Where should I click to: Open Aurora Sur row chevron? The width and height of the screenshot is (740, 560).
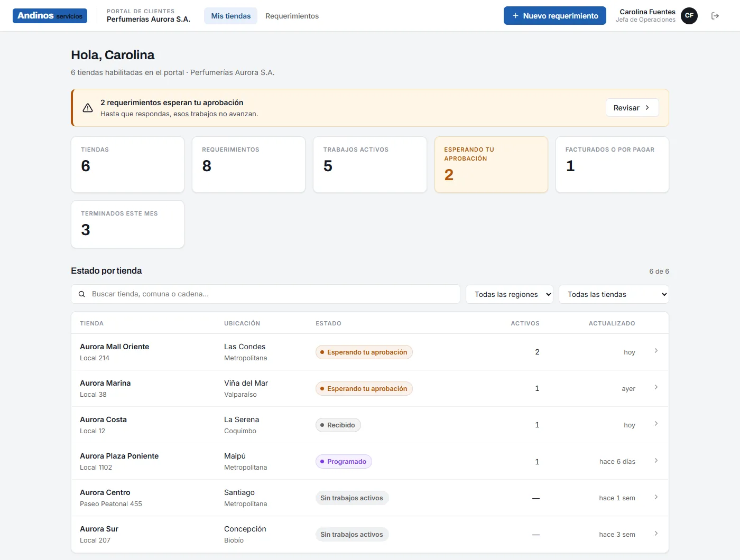(656, 534)
